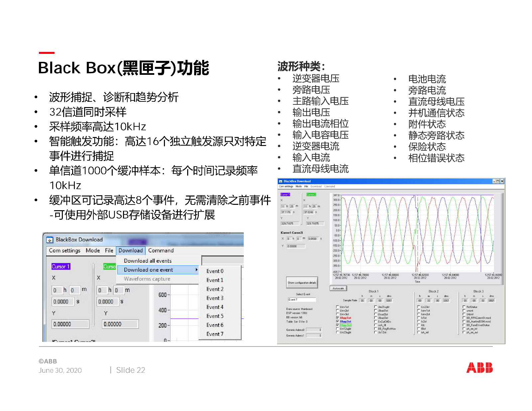
Task: Open the Select Event box showing Event 7
Action: (302, 300)
